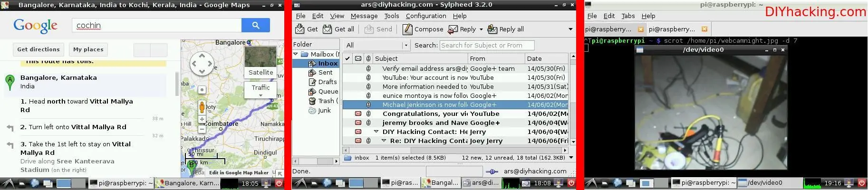Switch to the second pi@raspberry terminal tab
868x190 pixels.
[678, 29]
